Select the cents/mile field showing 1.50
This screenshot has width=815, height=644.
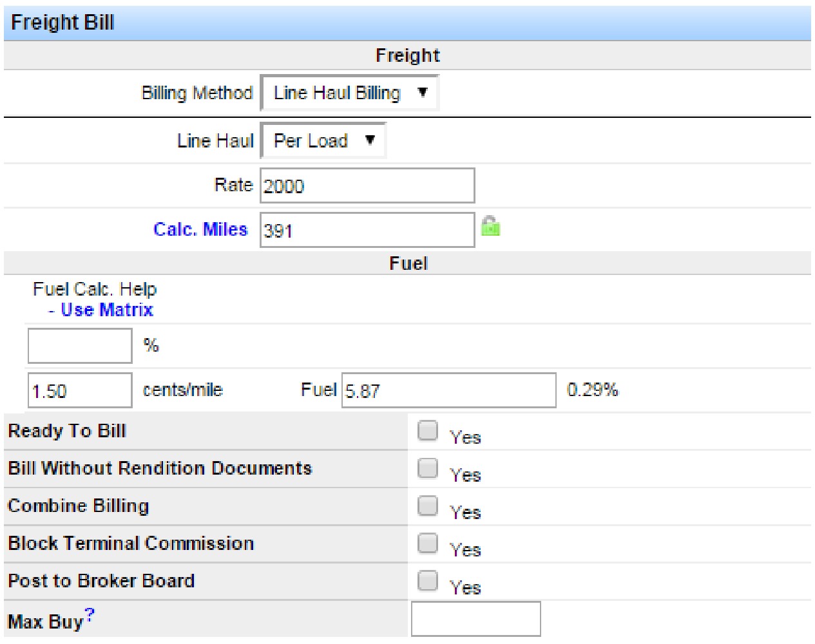(80, 390)
